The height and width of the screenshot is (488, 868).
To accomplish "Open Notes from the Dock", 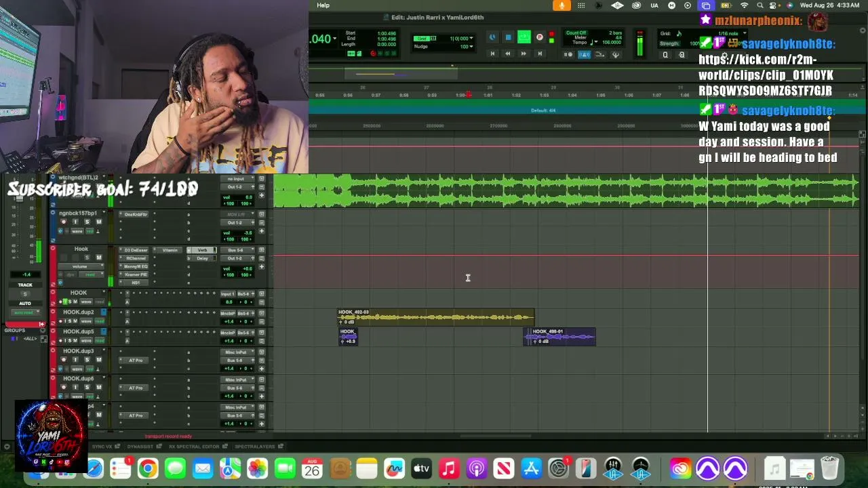I will pos(367,468).
